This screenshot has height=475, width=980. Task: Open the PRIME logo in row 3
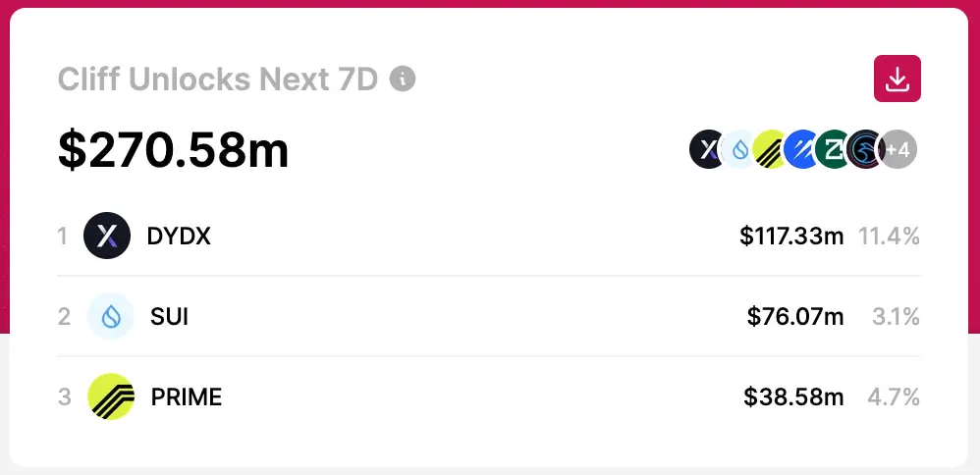coord(111,396)
